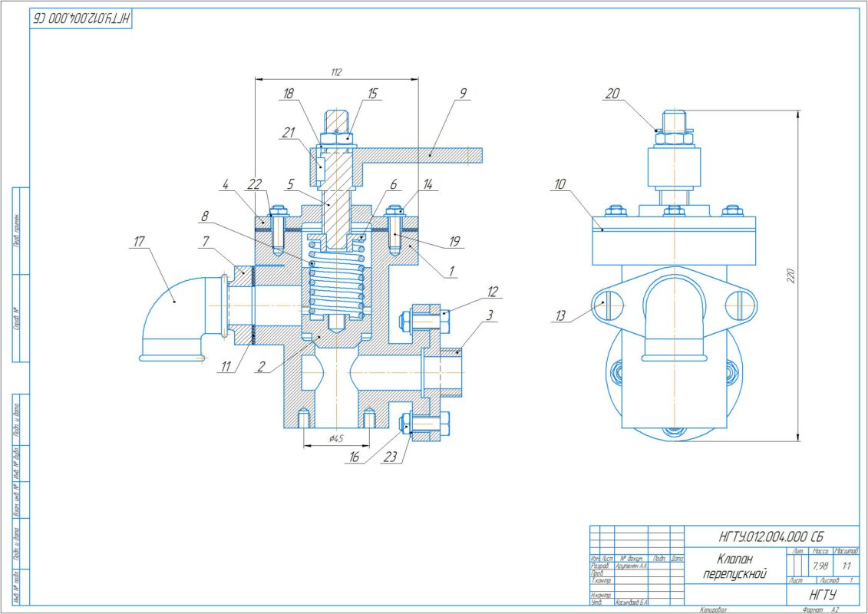The width and height of the screenshot is (868, 614).
Task: Select the scale value 1:1 cell
Action: tap(847, 566)
